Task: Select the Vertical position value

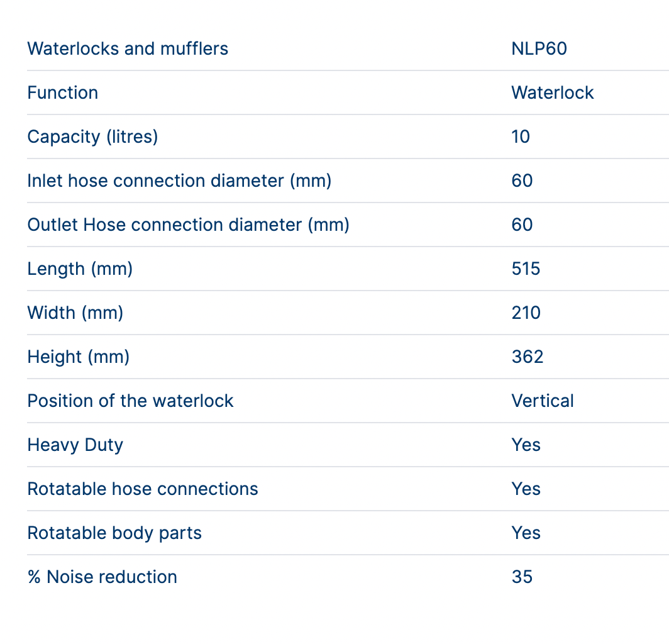Action: pyautogui.click(x=542, y=401)
